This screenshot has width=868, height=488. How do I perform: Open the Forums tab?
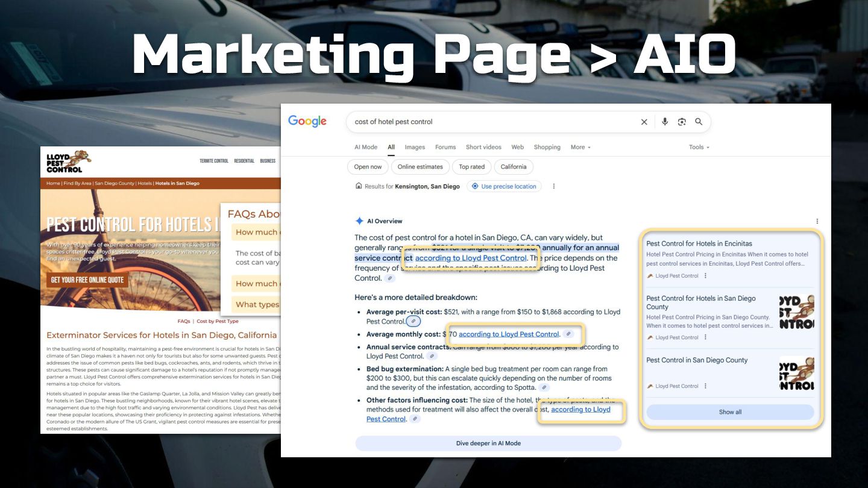point(445,147)
